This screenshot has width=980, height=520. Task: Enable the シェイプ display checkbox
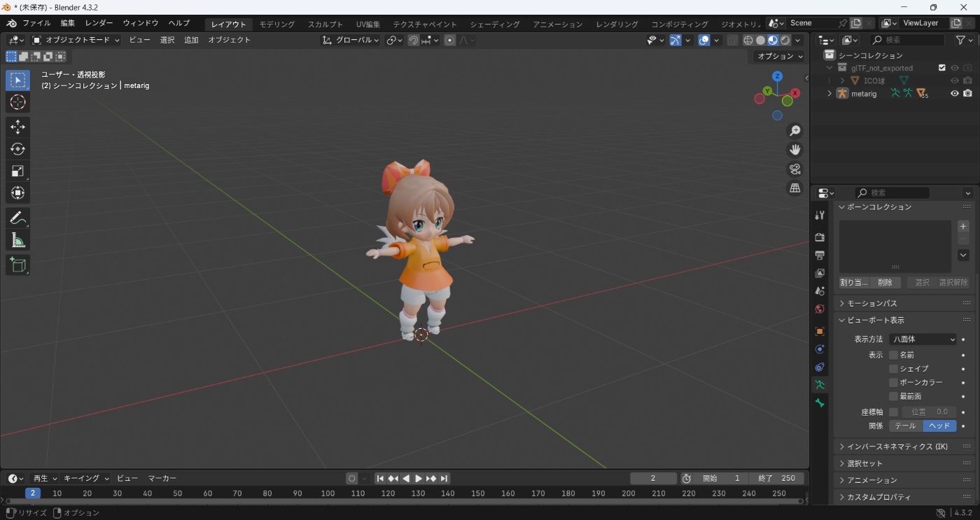(893, 369)
